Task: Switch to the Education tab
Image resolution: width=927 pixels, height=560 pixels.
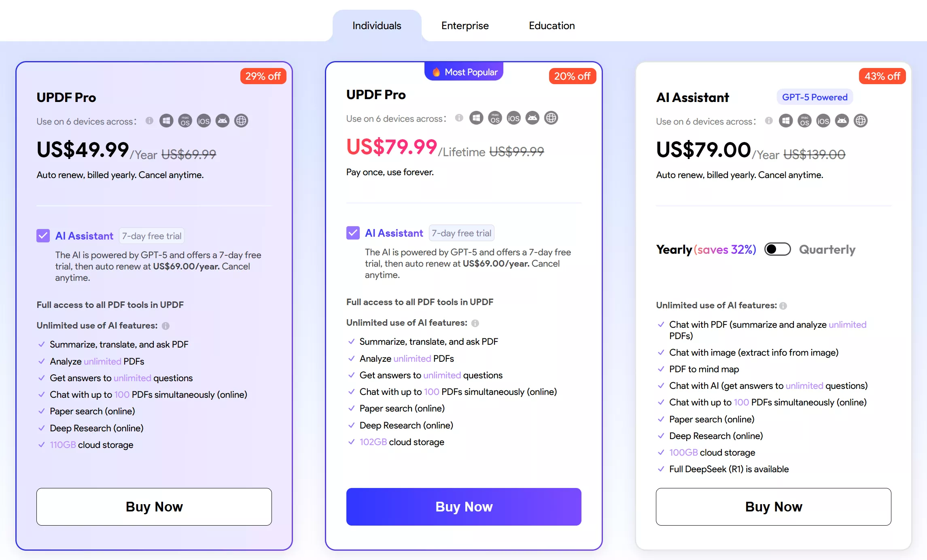Action: pyautogui.click(x=552, y=25)
